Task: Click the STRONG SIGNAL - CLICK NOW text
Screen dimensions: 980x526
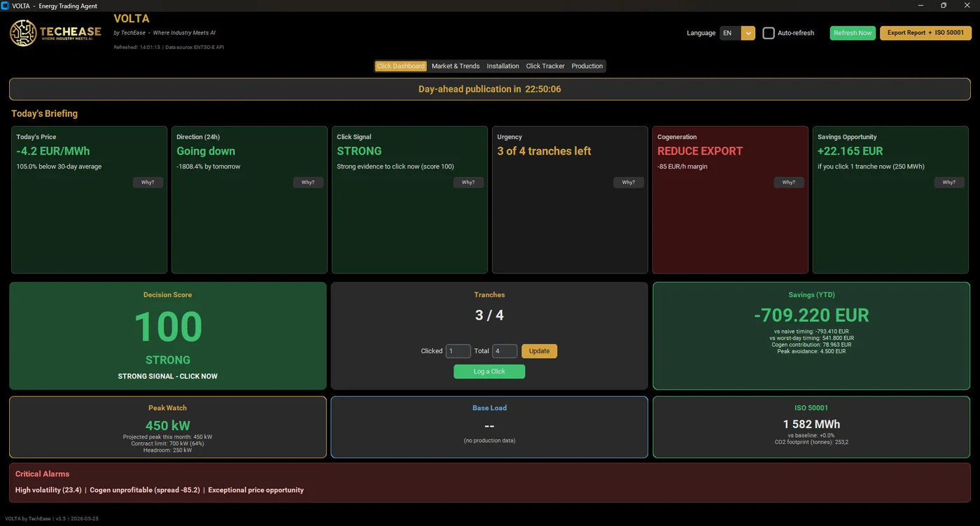Action: click(168, 376)
